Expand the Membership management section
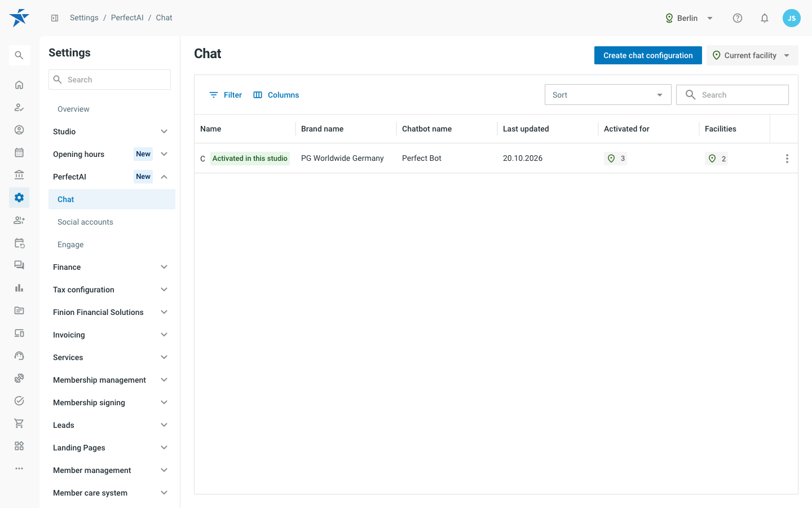 point(112,380)
